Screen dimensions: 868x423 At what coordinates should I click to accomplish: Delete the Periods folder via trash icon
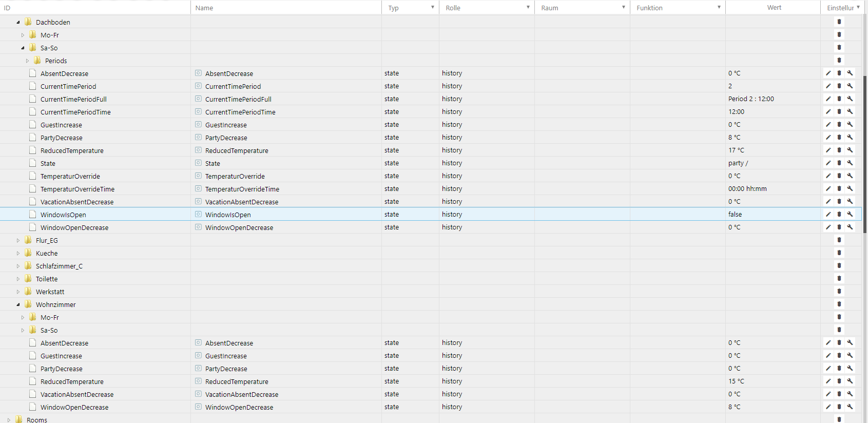pos(839,61)
